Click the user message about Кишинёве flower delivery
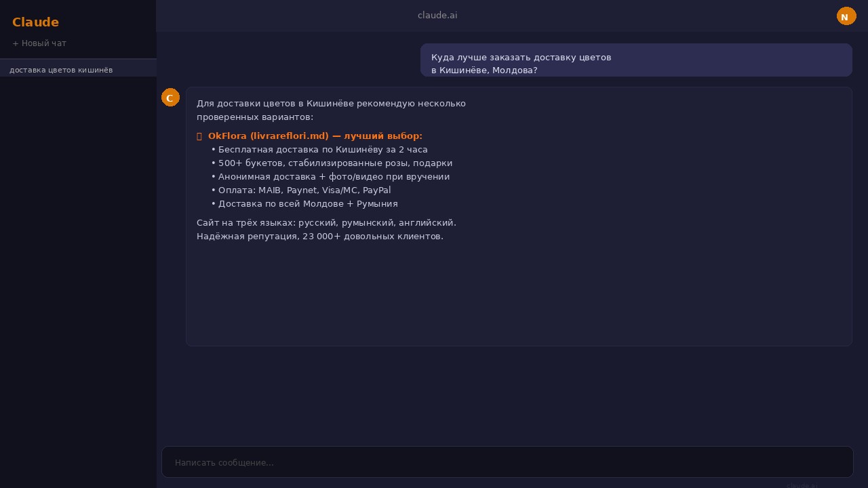 (636, 60)
